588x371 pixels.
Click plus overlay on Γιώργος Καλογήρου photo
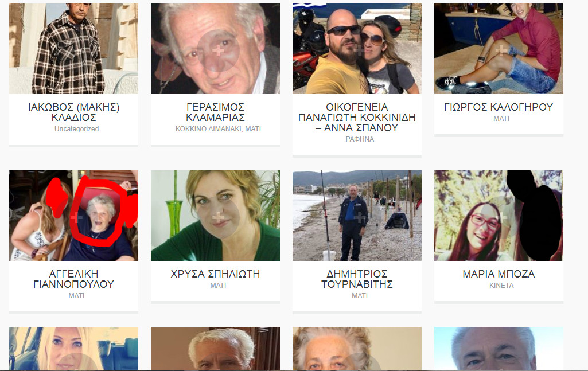(x=501, y=50)
